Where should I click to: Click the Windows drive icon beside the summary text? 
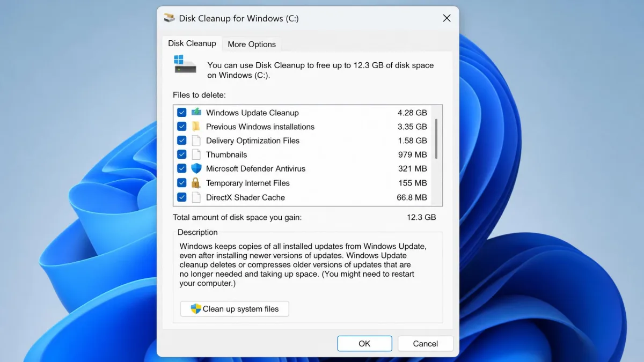pos(185,63)
